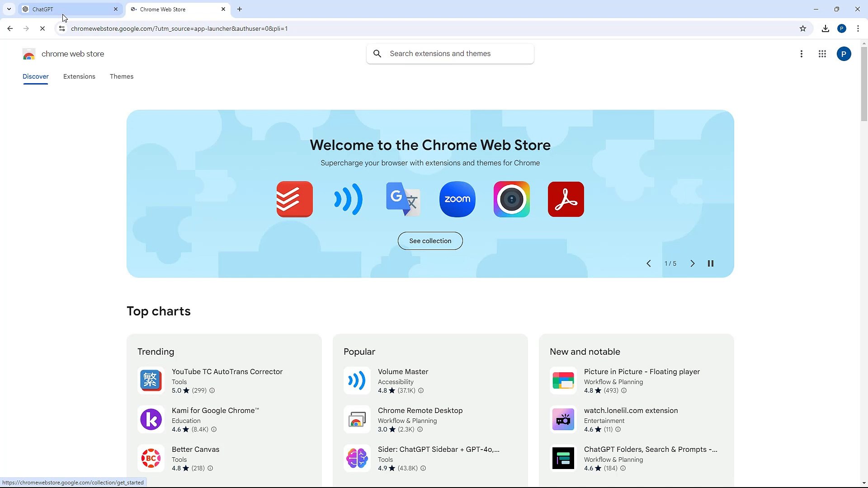Click the See collection button
The image size is (868, 488).
pyautogui.click(x=430, y=241)
